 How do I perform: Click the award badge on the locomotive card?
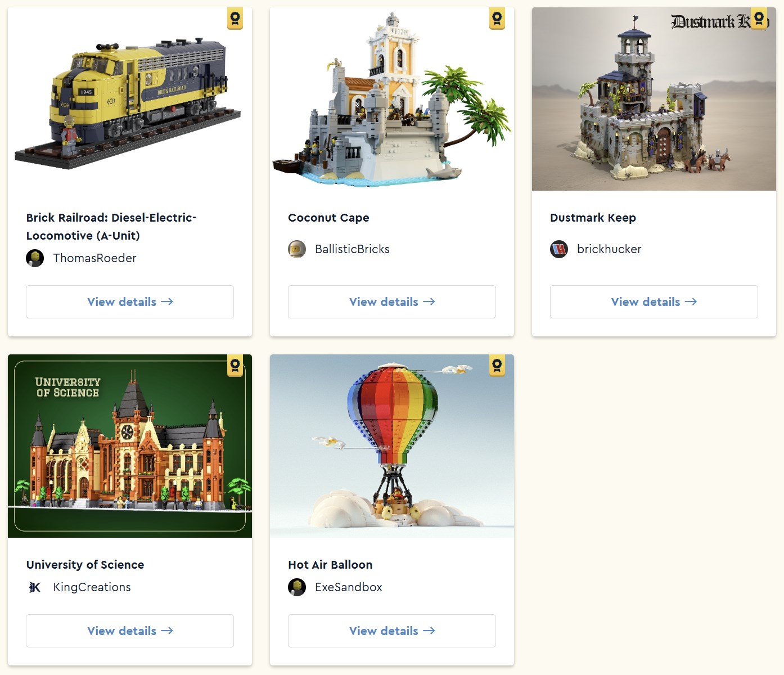point(235,19)
